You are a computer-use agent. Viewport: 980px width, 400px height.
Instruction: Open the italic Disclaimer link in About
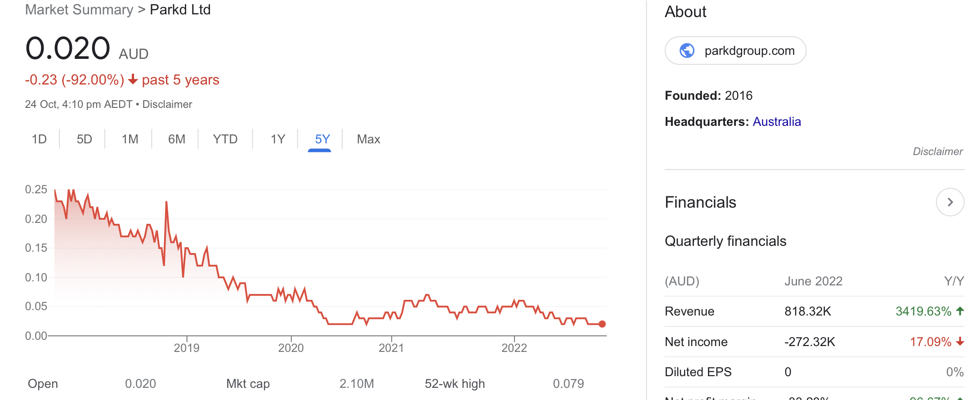(x=938, y=151)
